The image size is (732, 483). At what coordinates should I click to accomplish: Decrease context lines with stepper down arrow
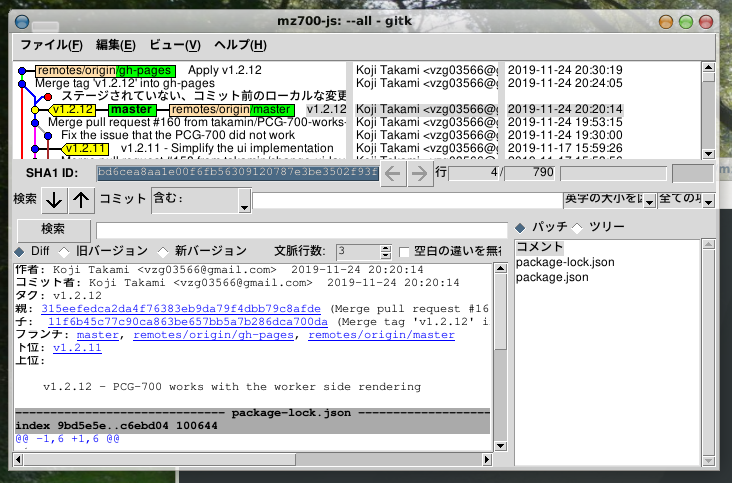pos(386,256)
